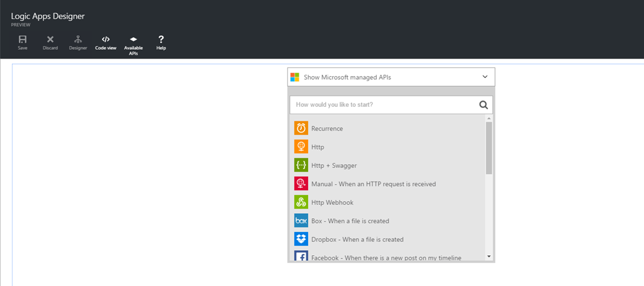Image resolution: width=644 pixels, height=286 pixels.
Task: Click the Discard changes icon
Action: [50, 40]
